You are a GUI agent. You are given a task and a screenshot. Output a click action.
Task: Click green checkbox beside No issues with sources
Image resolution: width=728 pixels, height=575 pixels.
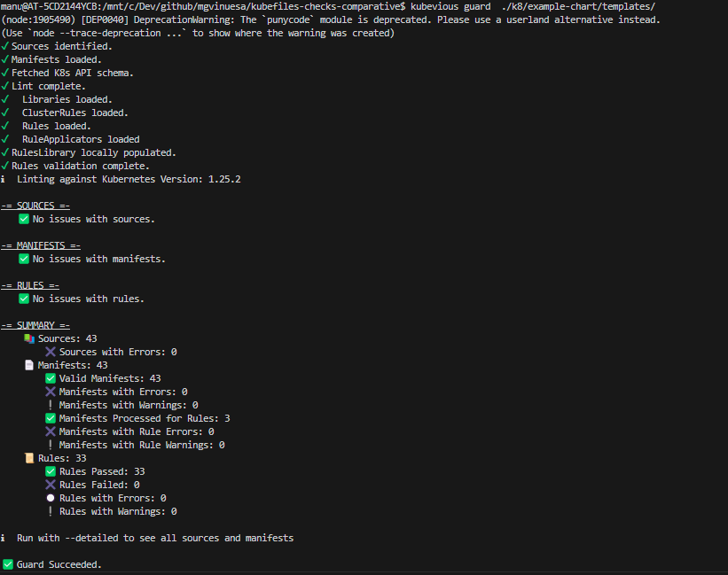pyautogui.click(x=24, y=219)
